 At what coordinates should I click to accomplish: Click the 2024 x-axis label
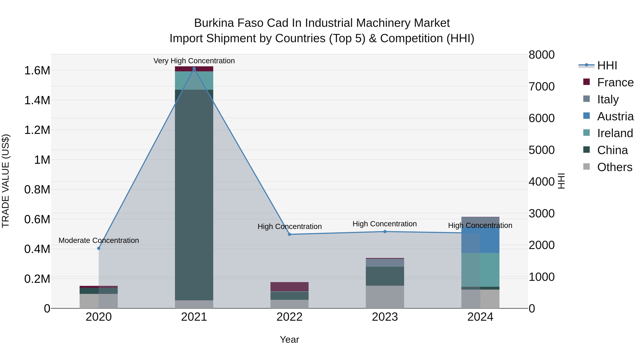point(480,317)
